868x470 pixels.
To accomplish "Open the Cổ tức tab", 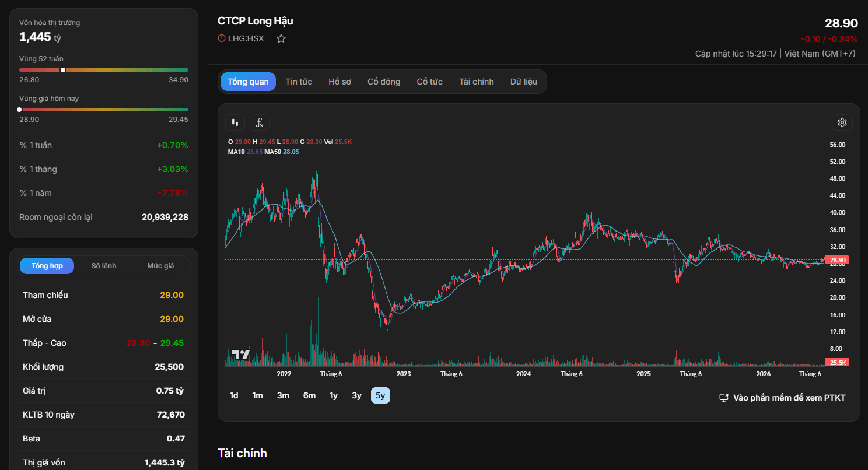I will [429, 82].
